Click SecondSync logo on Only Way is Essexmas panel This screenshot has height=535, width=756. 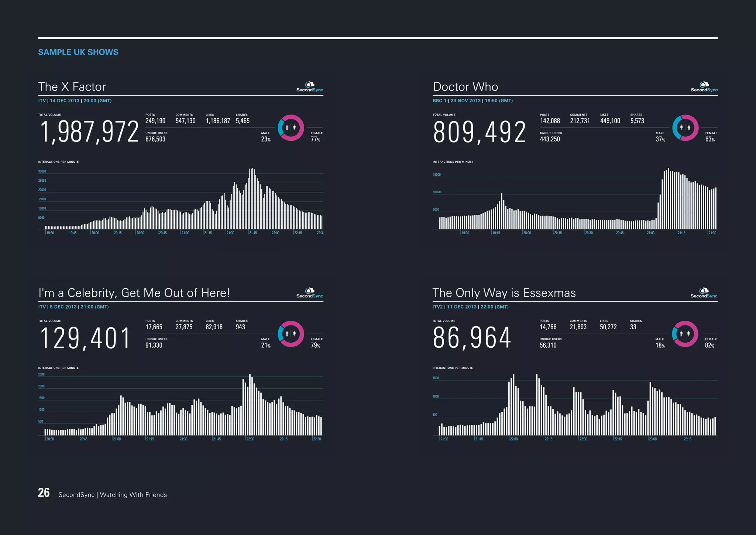(x=704, y=293)
